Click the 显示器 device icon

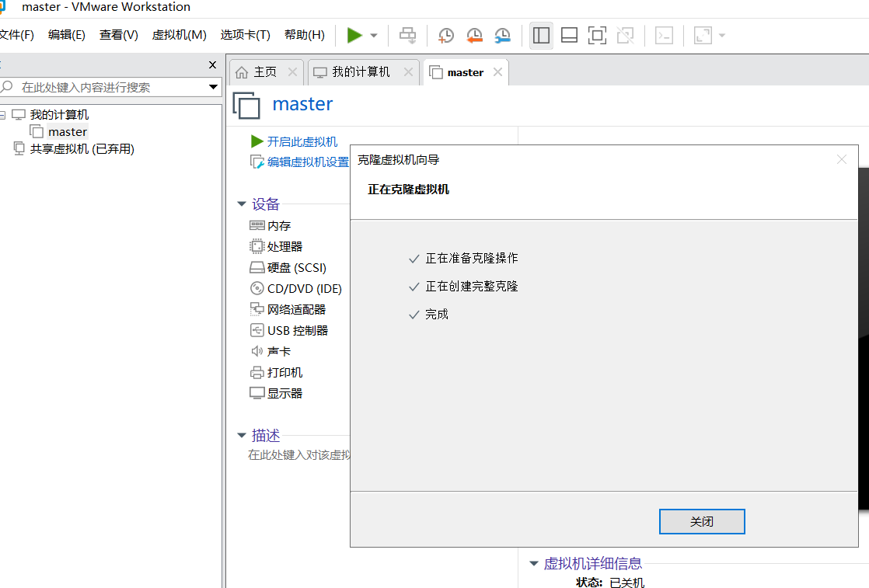click(257, 393)
